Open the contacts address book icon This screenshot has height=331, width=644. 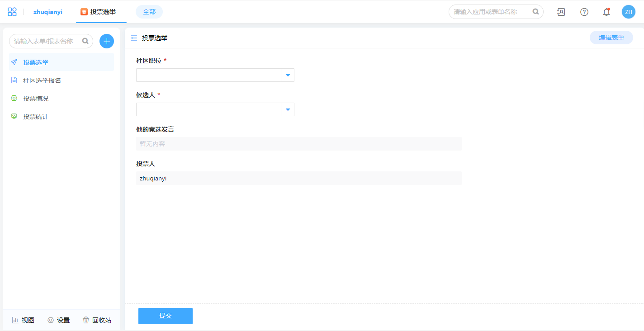coord(561,12)
